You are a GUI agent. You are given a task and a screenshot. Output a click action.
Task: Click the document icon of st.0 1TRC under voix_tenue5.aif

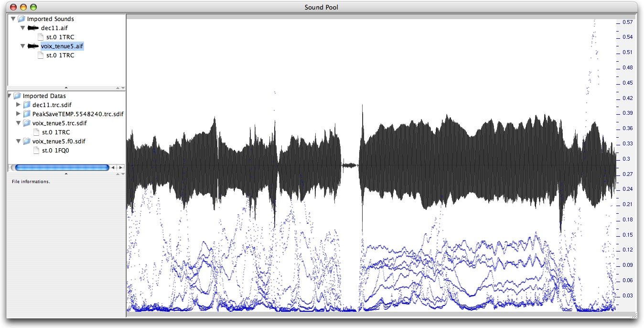(x=41, y=55)
